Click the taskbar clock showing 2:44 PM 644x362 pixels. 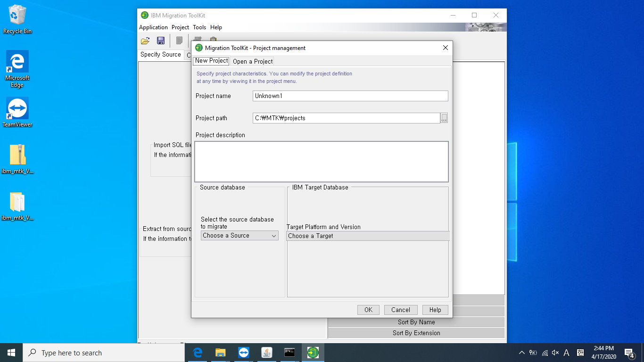[x=603, y=353]
